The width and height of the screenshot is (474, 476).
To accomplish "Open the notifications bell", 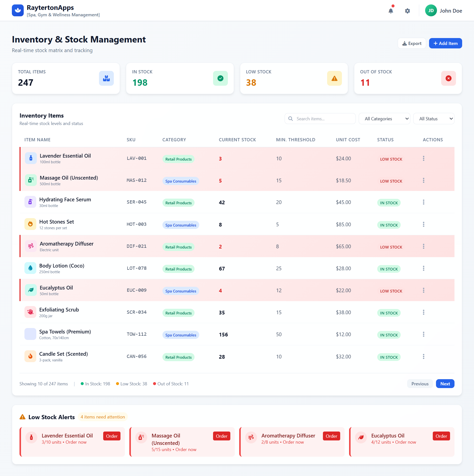I will 391,11.
